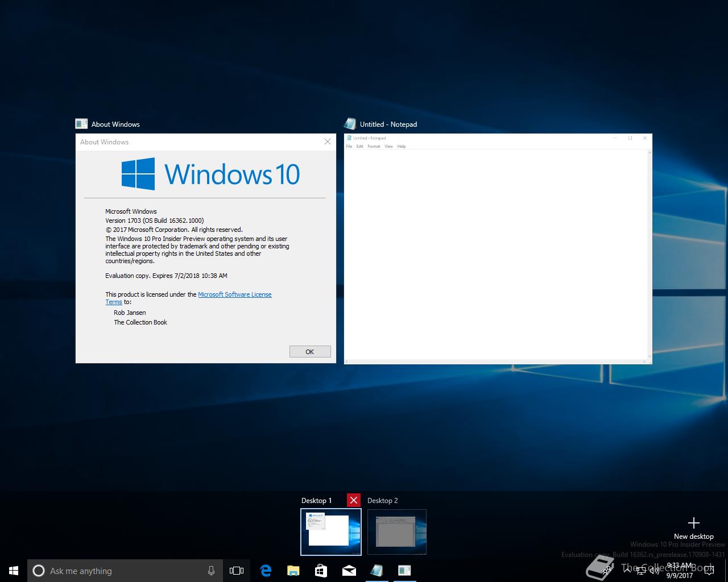Viewport: 728px width, 582px height.
Task: Open the Start menu
Action: pyautogui.click(x=14, y=571)
